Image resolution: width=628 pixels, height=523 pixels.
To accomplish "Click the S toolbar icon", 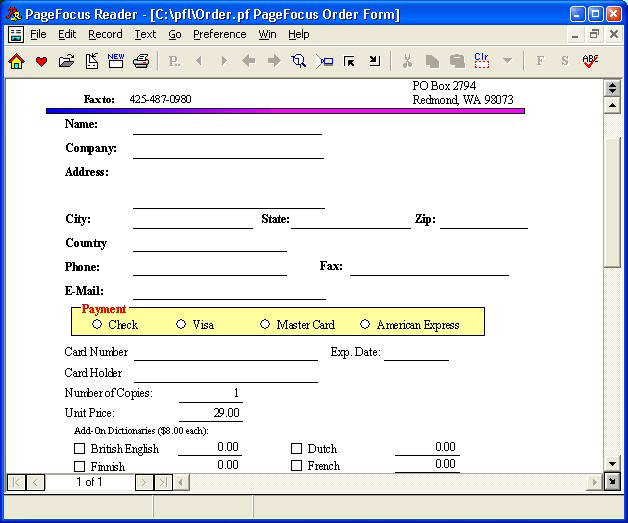I will click(565, 61).
